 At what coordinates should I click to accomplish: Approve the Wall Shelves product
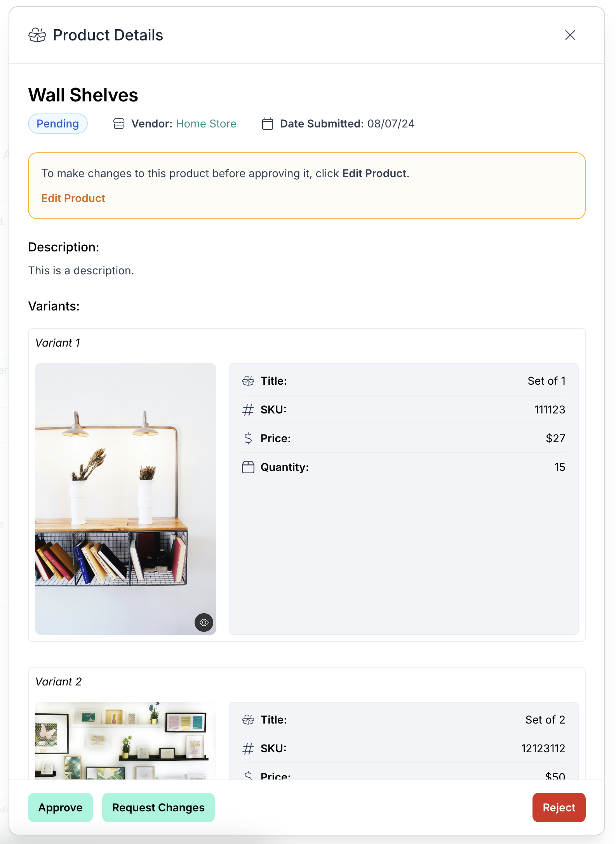coord(60,807)
